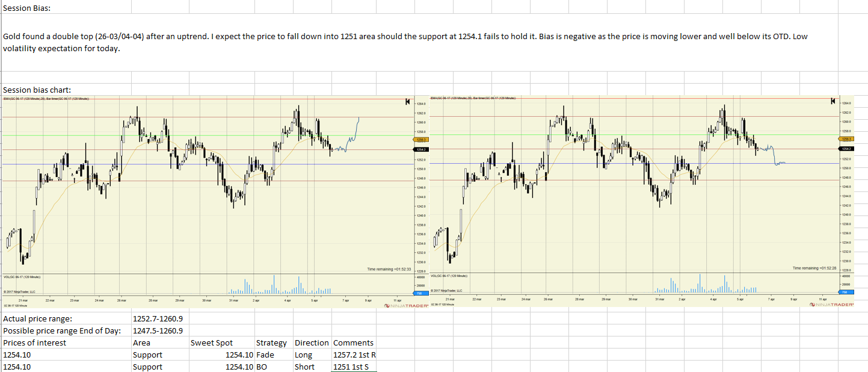Select the 'BO' strategy cell
This screenshot has width=868, height=372.
(274, 367)
